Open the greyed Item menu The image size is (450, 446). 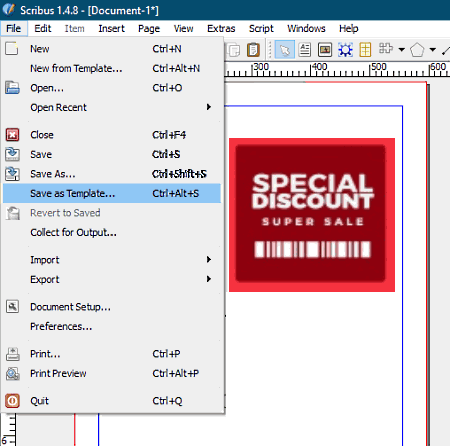click(74, 29)
